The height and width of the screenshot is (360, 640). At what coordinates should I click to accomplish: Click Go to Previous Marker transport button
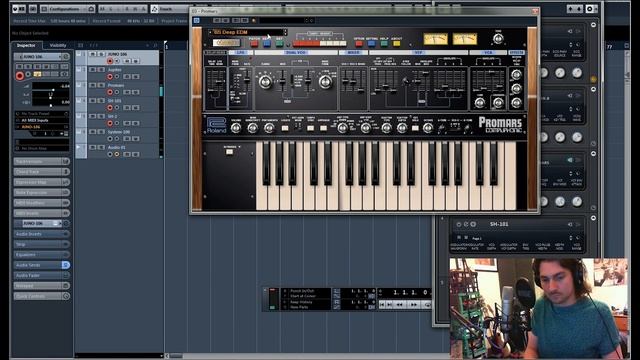click(x=382, y=304)
